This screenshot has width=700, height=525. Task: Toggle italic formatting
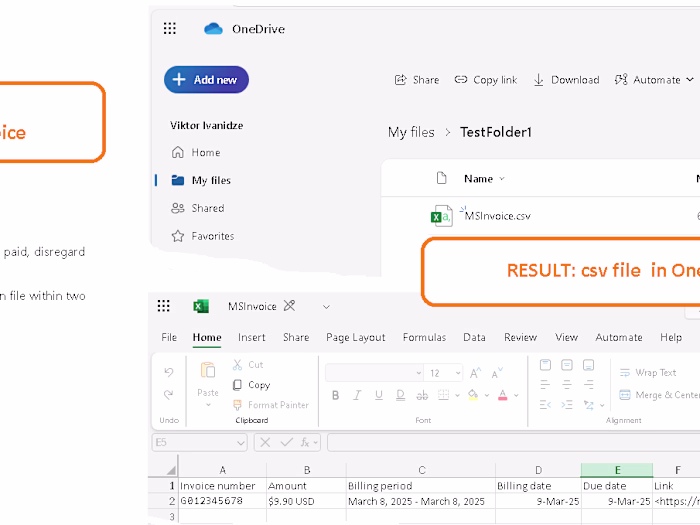[357, 396]
